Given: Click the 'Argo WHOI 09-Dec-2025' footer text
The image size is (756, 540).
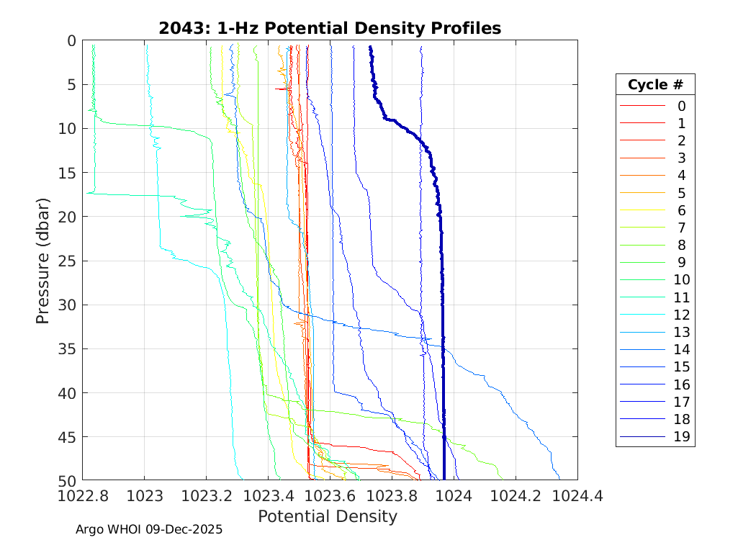Looking at the screenshot, I should [x=149, y=529].
